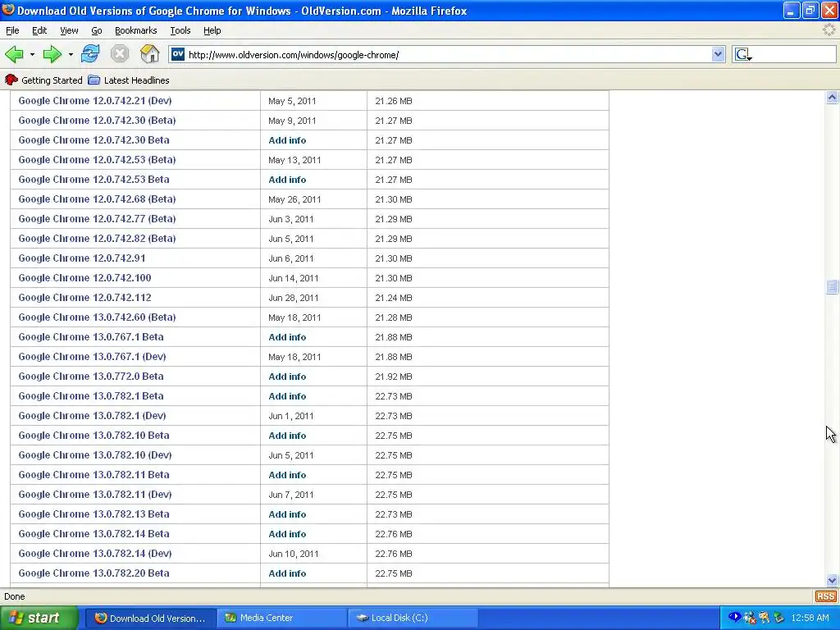Click the Stop loading icon
The image size is (840, 630).
click(x=120, y=54)
